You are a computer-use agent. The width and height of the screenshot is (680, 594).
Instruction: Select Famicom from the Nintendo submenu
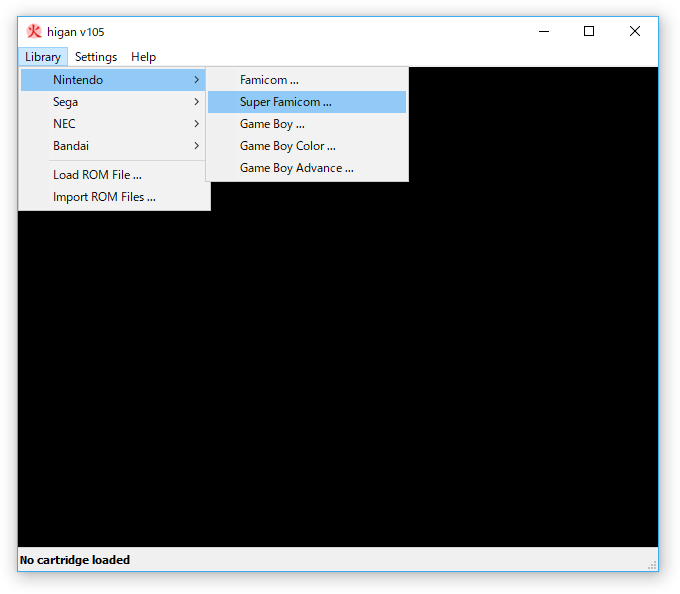(x=307, y=80)
